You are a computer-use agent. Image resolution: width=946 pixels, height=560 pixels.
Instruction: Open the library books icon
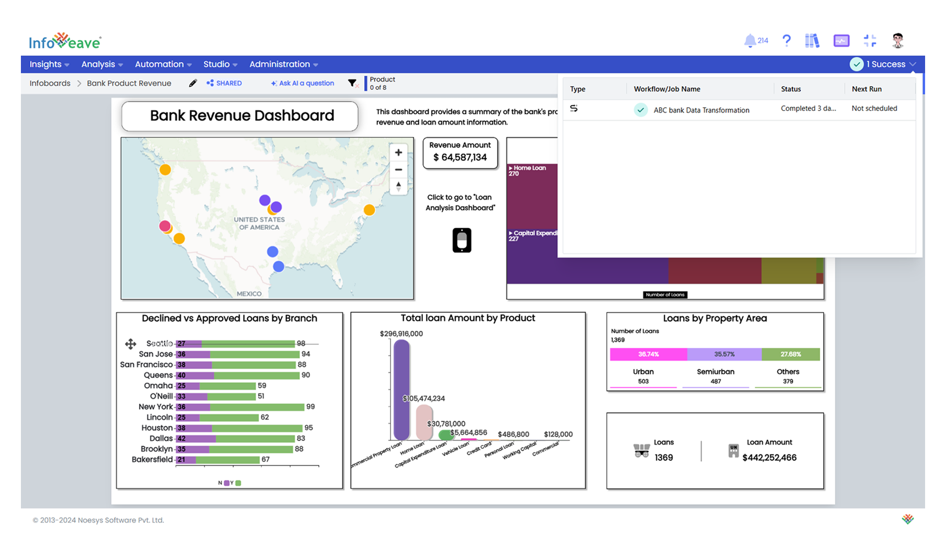point(812,41)
